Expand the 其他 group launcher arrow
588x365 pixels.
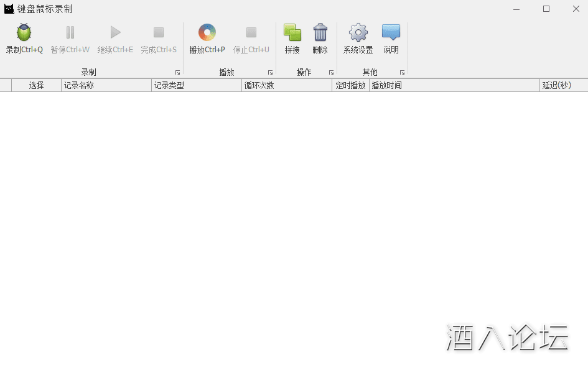(402, 73)
